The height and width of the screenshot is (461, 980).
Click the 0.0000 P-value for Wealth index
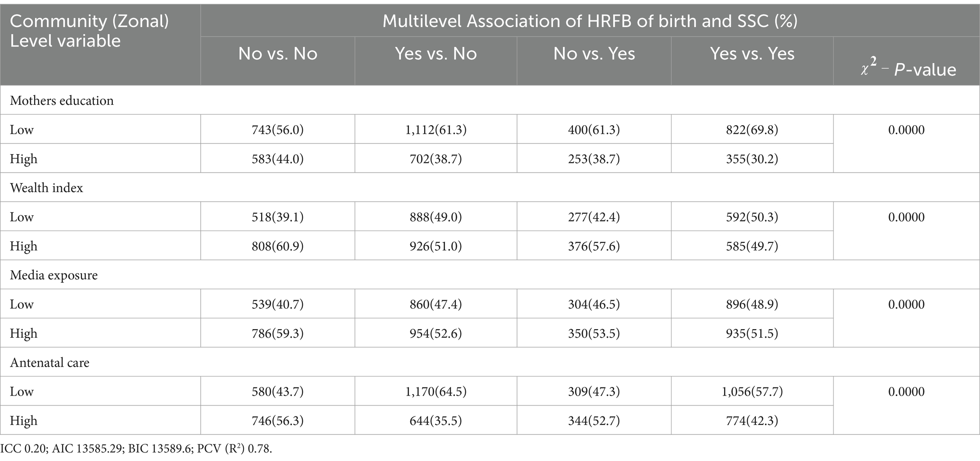(906, 217)
